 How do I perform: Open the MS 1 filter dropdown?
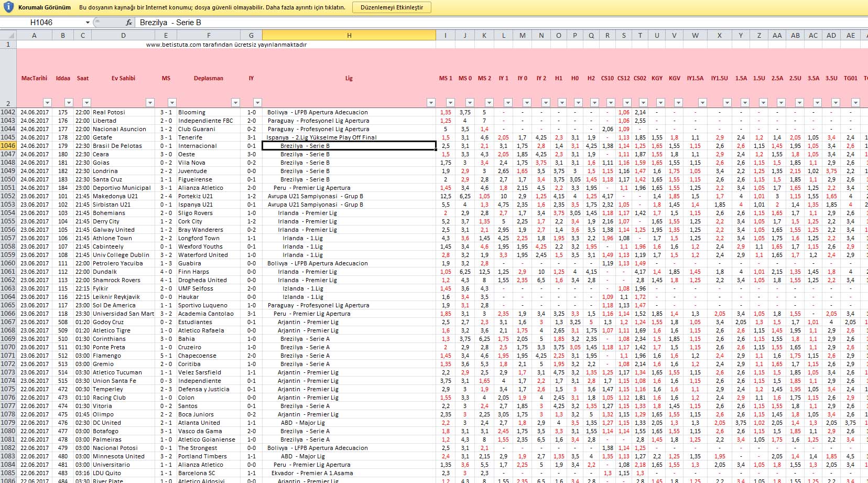(x=450, y=103)
